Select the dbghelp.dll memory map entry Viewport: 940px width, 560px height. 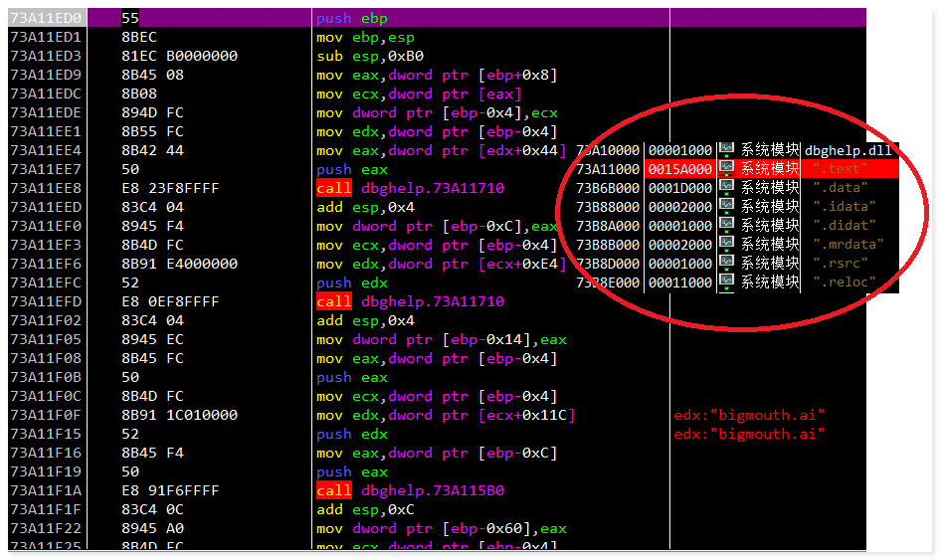(848, 150)
